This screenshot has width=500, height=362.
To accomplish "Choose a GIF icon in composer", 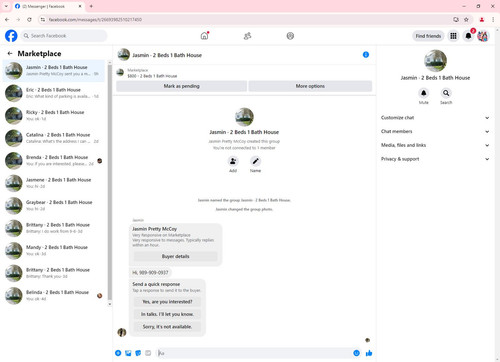I will (x=148, y=353).
